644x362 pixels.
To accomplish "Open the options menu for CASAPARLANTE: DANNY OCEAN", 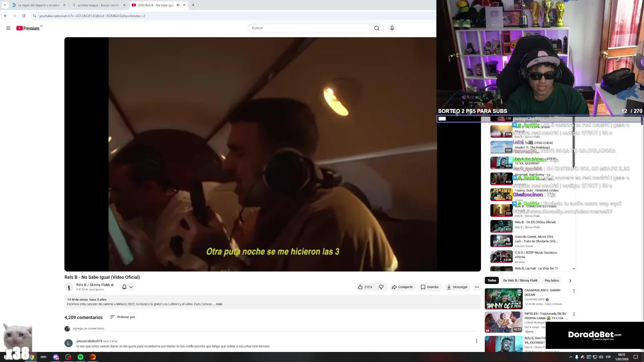I will 574,291.
